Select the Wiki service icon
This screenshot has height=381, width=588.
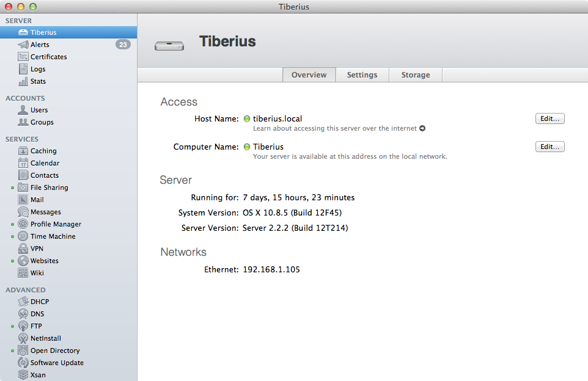(x=23, y=273)
